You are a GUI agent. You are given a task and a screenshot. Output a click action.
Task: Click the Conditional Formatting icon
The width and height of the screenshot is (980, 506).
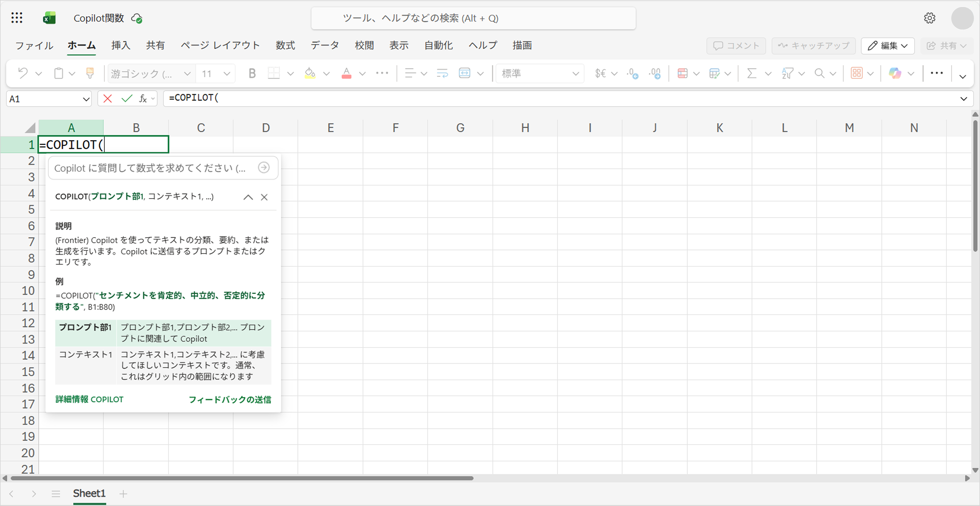[x=682, y=73]
